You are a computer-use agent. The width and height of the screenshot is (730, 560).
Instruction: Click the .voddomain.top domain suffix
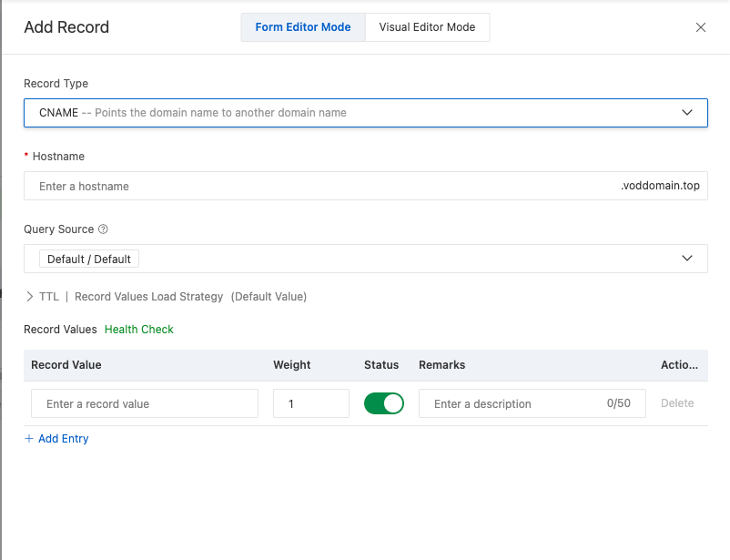point(660,187)
